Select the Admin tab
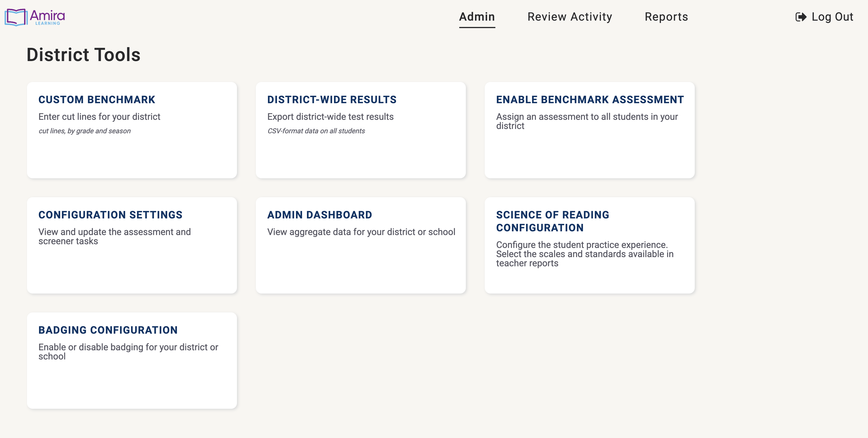868x438 pixels. click(x=476, y=17)
